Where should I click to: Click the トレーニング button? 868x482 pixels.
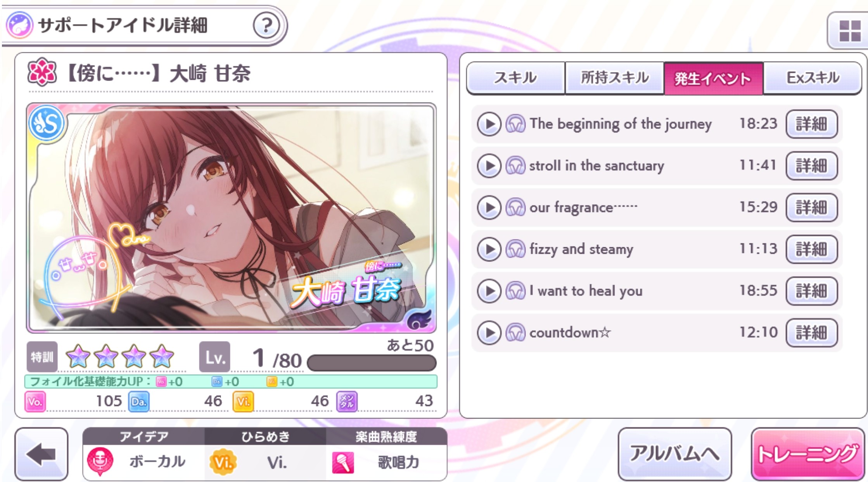click(808, 454)
